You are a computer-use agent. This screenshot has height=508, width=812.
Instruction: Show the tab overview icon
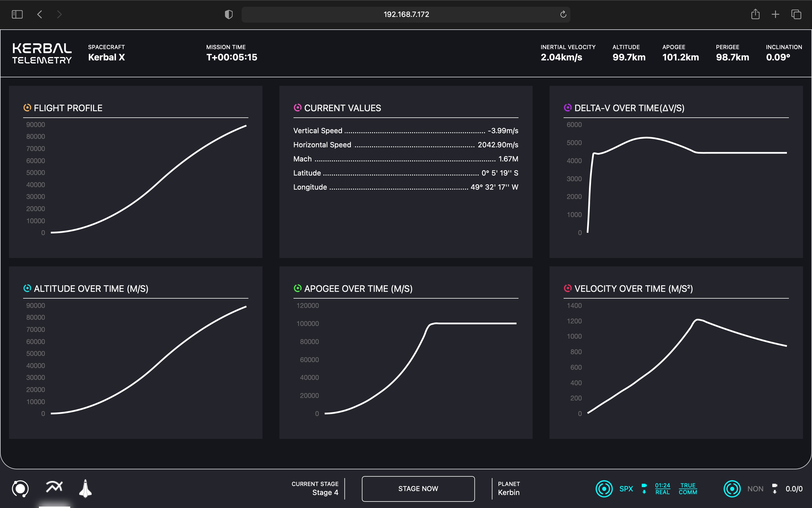click(796, 14)
